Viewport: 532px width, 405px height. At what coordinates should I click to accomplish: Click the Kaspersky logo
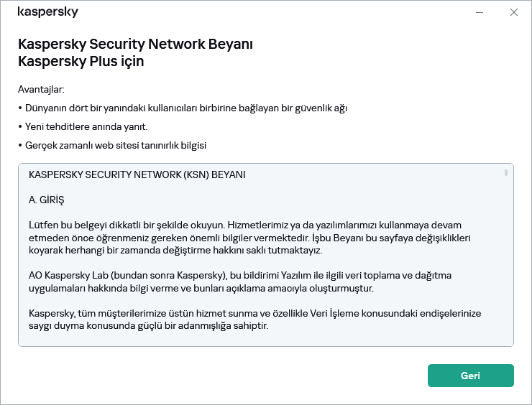pos(48,12)
